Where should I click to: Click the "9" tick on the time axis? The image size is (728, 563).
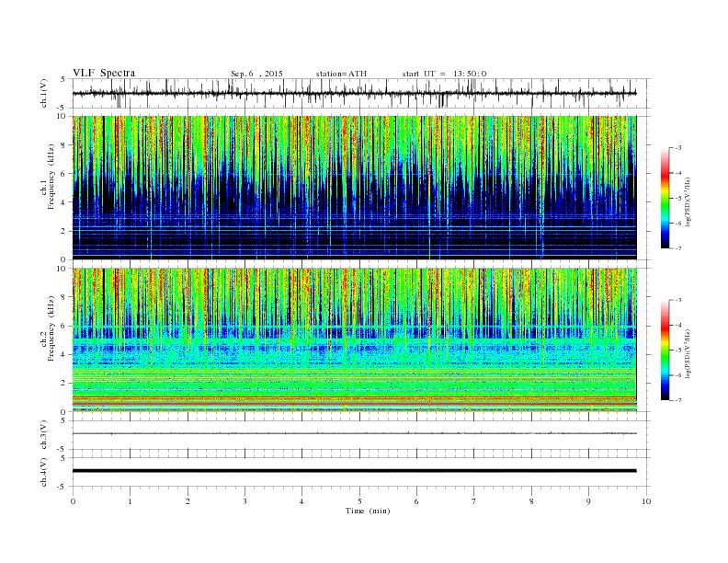point(588,501)
